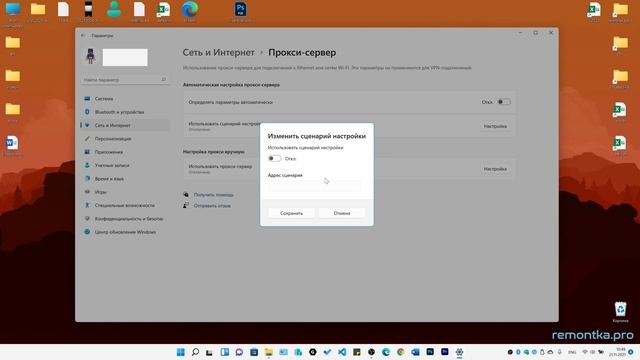Select the Word document on the desktop

pyautogui.click(x=12, y=144)
